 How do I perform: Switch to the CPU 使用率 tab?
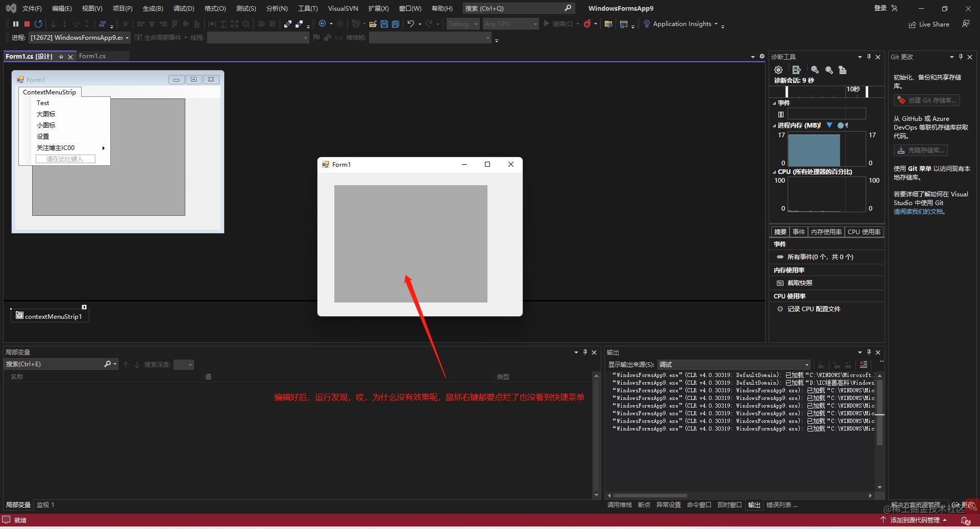pyautogui.click(x=864, y=232)
